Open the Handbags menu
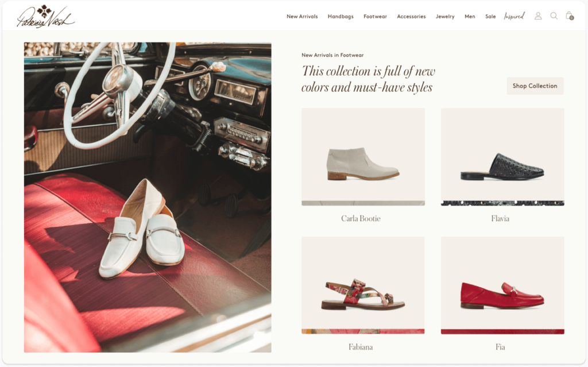Screen dimensions: 588x367 [x=341, y=17]
